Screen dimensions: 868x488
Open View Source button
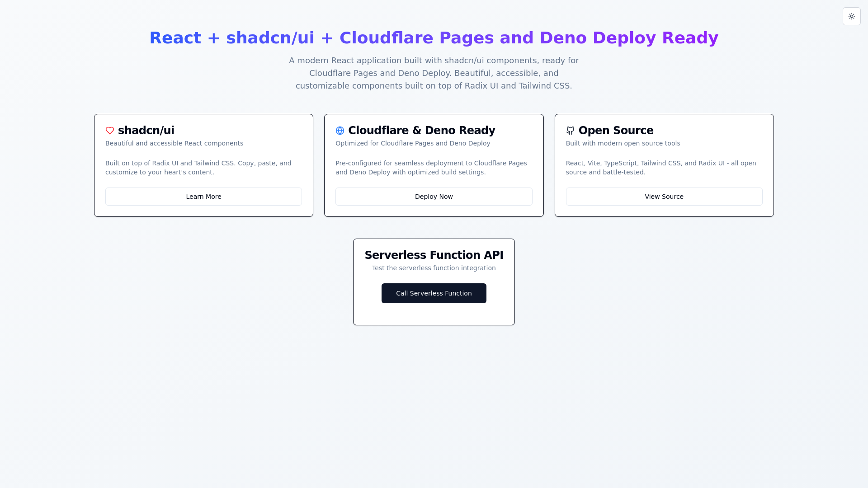click(x=664, y=197)
